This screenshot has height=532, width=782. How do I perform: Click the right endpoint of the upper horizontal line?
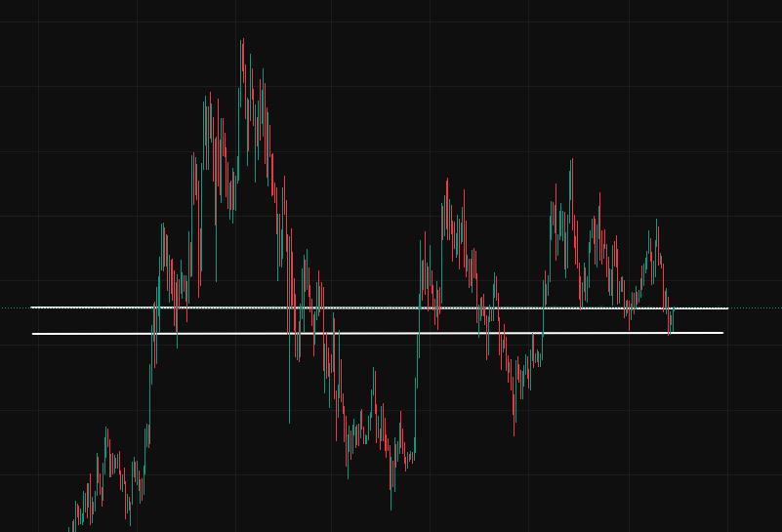pos(727,308)
